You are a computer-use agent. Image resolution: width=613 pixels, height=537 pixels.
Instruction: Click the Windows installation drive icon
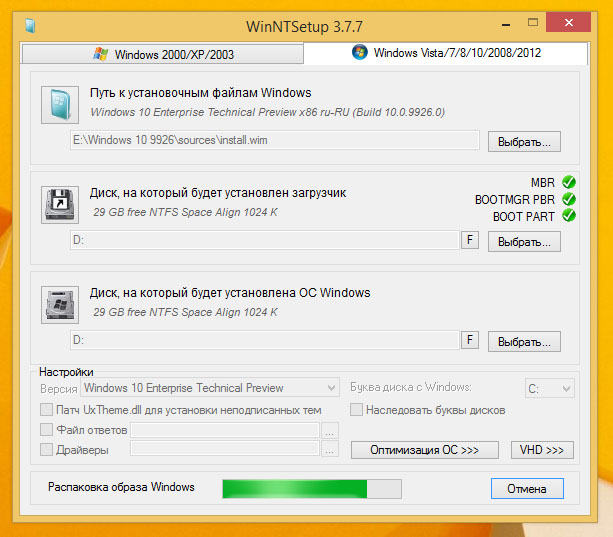click(60, 305)
